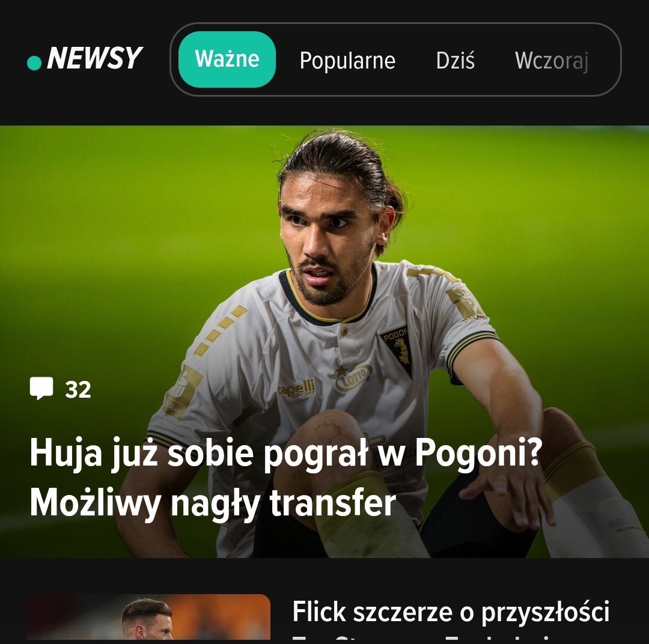The image size is (649, 644).
Task: Show news from Wczoraj
Action: click(x=551, y=61)
